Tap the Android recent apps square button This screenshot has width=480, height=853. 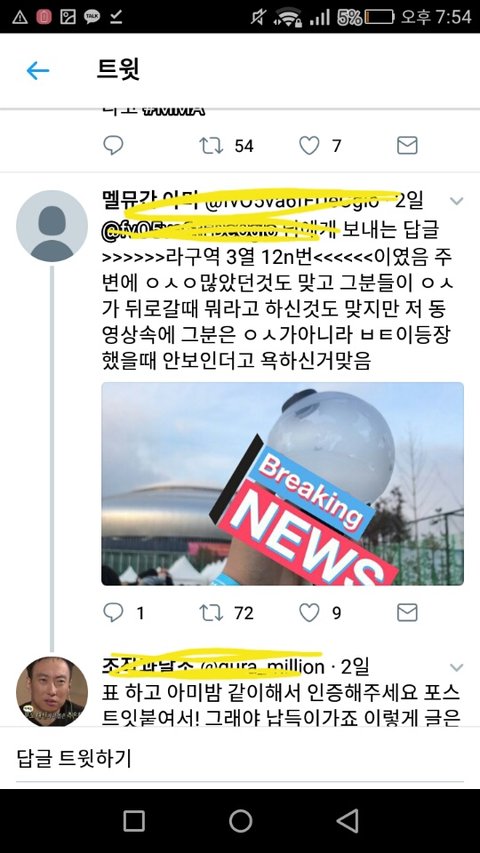[x=134, y=820]
